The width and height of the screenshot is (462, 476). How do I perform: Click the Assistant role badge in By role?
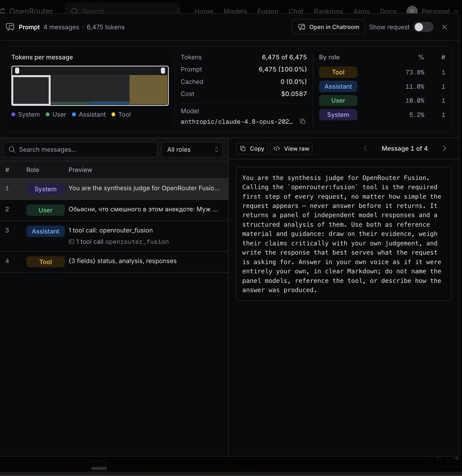[338, 86]
